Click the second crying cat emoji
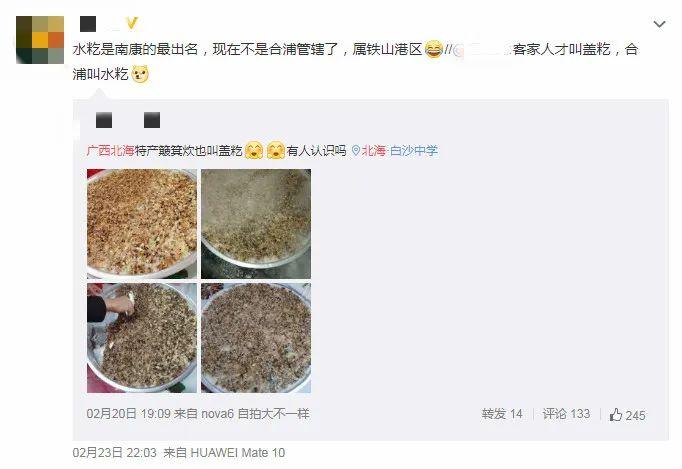This screenshot has height=469, width=682. point(276,151)
